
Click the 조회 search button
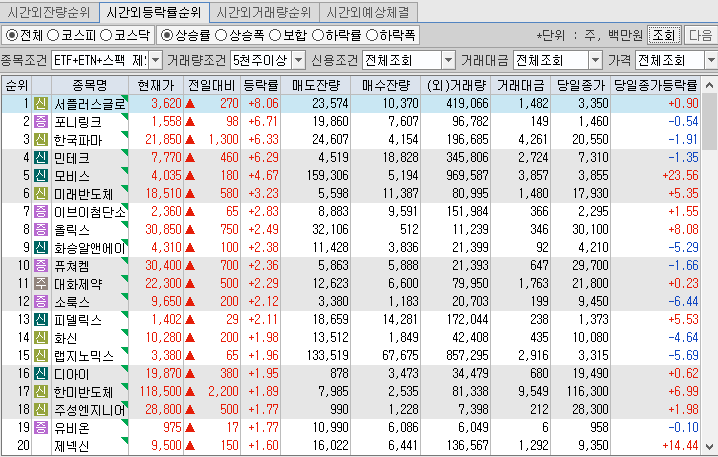click(x=664, y=35)
